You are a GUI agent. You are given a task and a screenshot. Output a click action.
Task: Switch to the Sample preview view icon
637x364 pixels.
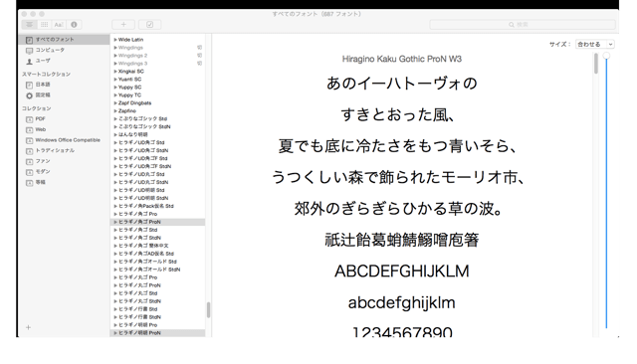coord(30,25)
